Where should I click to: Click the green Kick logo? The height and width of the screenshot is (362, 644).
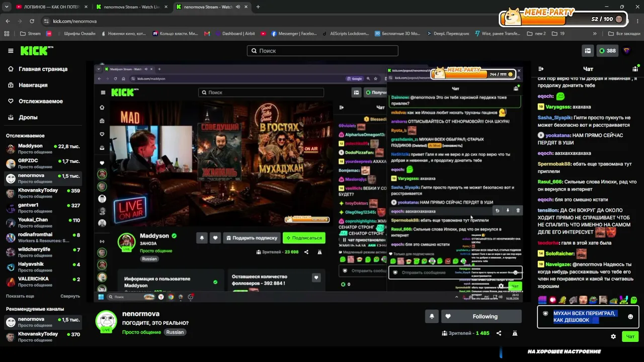point(36,51)
